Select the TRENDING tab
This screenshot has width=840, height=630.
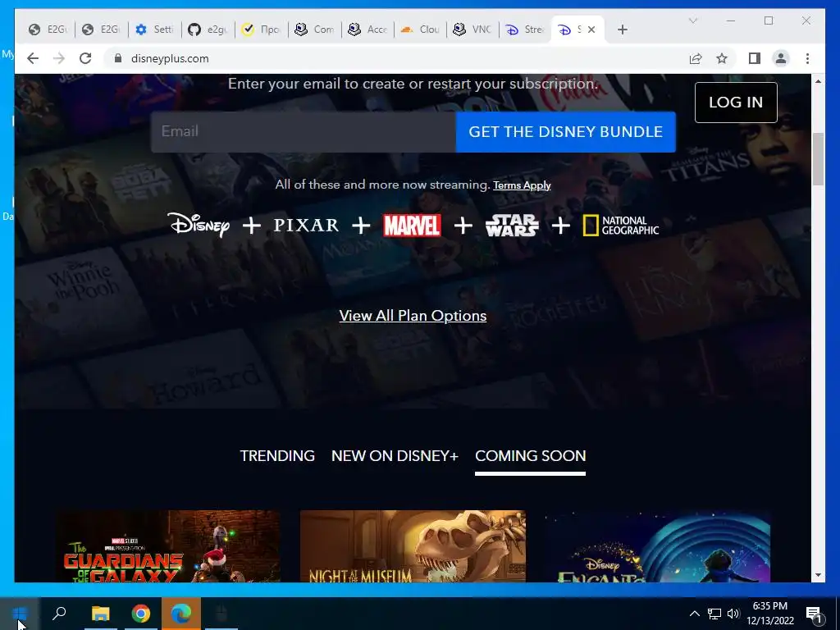click(277, 456)
